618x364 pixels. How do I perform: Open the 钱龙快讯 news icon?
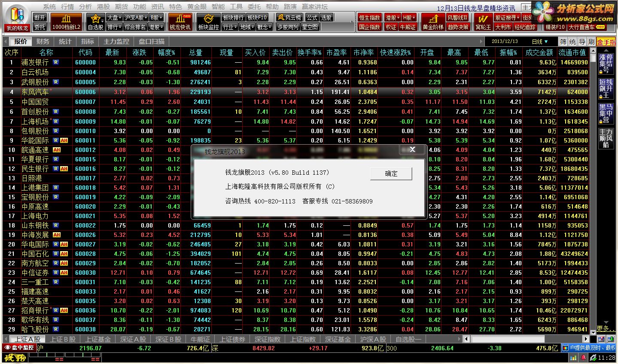tap(180, 22)
